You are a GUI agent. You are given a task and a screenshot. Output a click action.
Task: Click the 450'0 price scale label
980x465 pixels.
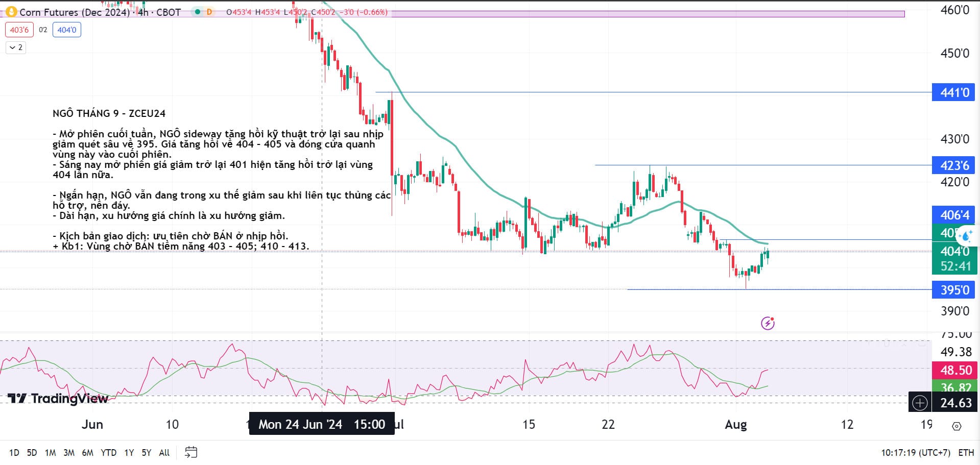coord(954,53)
